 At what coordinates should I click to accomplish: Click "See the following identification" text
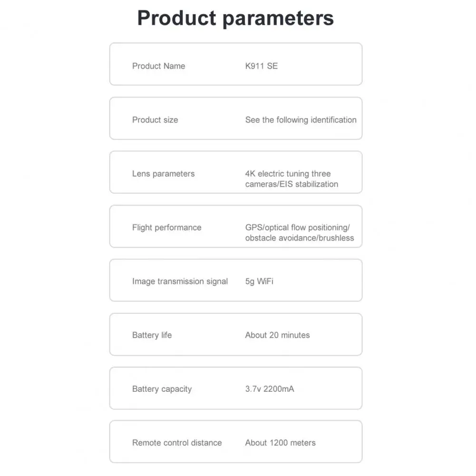301,120
